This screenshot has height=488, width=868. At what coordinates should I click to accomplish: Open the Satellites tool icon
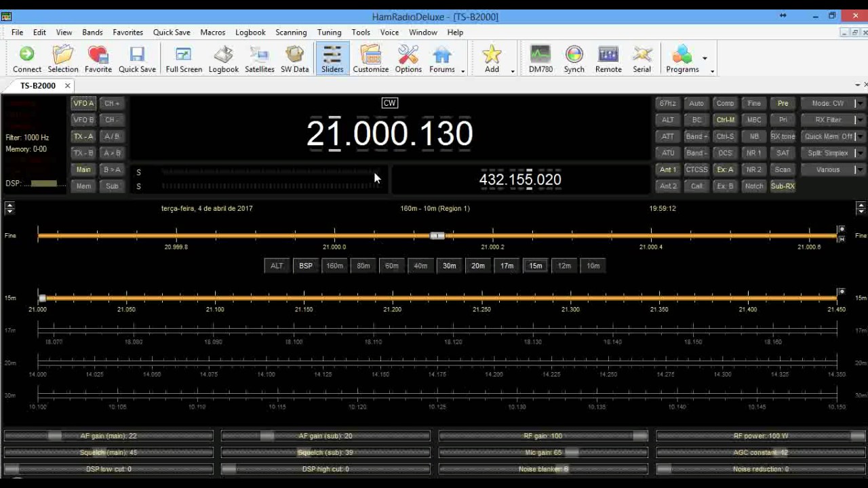259,59
